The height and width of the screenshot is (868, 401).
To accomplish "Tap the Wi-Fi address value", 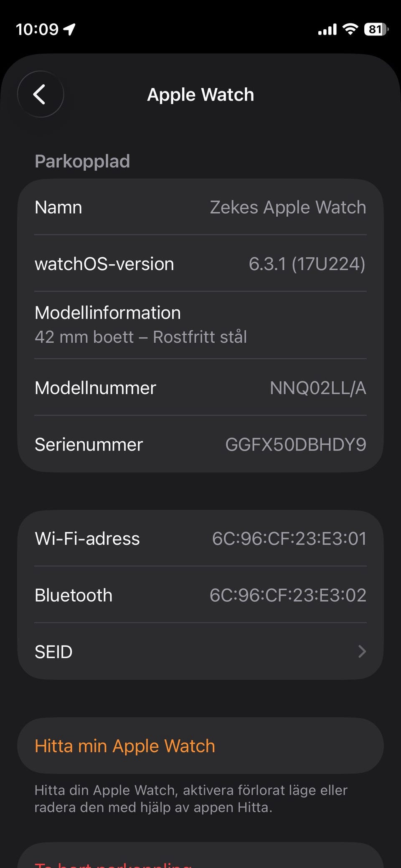I will coord(289,539).
